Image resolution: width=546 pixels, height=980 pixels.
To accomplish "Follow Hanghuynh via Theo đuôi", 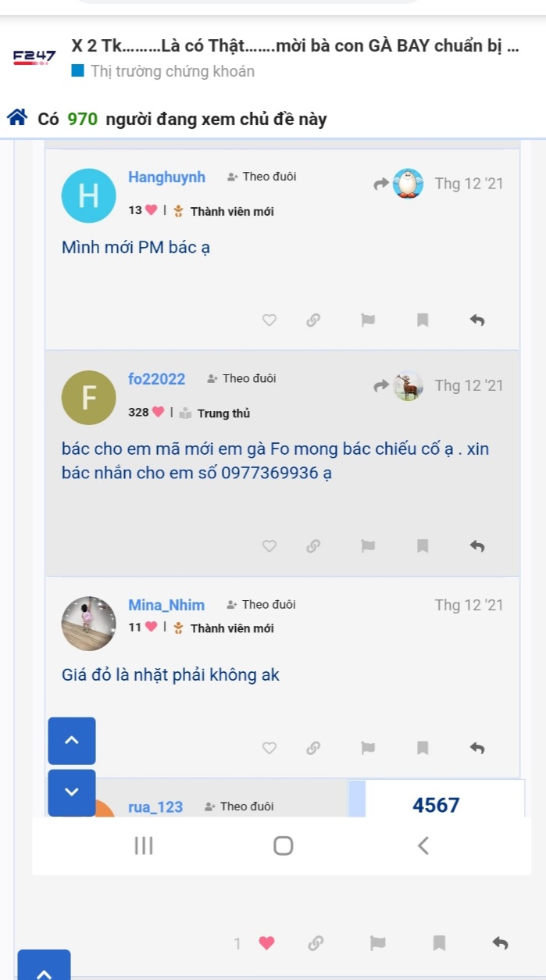I will [x=262, y=177].
